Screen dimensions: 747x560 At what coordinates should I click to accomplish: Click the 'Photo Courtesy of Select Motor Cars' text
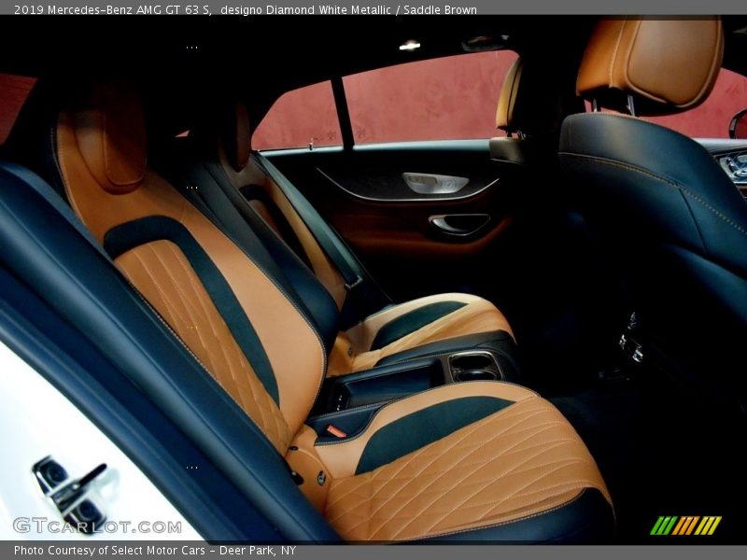[x=109, y=551]
